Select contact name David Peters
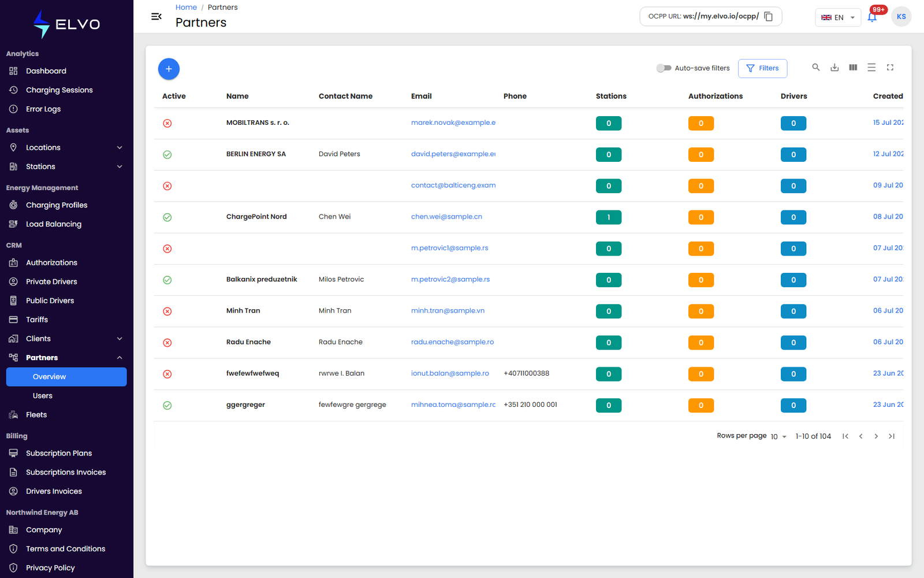Image resolution: width=924 pixels, height=578 pixels. coord(339,154)
